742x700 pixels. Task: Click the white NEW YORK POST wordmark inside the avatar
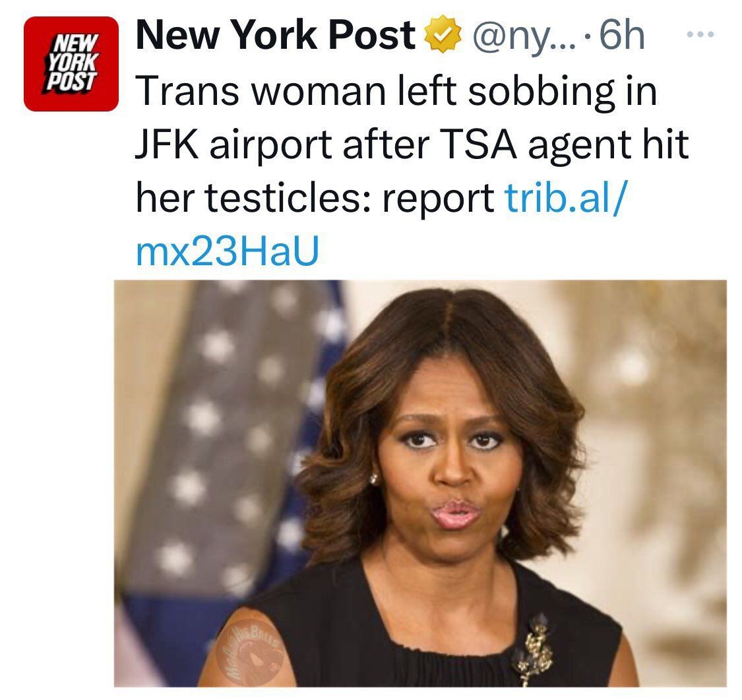[x=71, y=63]
